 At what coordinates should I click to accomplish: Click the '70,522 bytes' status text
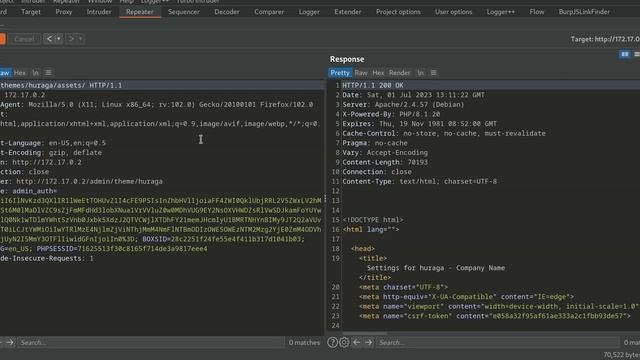(x=621, y=355)
